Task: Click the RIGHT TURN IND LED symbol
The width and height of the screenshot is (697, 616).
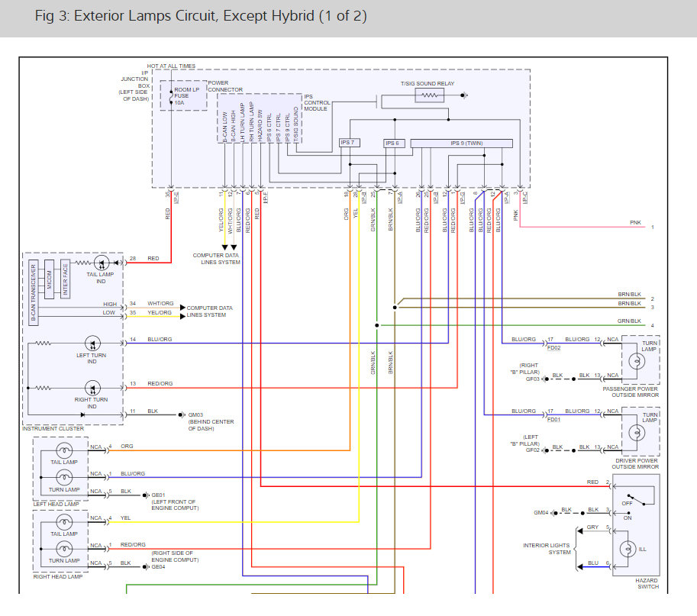Action: pyautogui.click(x=92, y=388)
